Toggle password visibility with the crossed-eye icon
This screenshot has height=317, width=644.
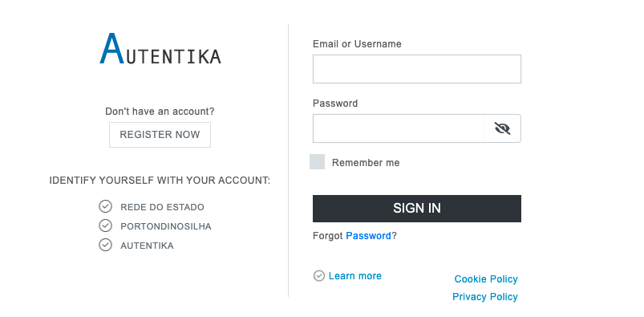pos(502,128)
